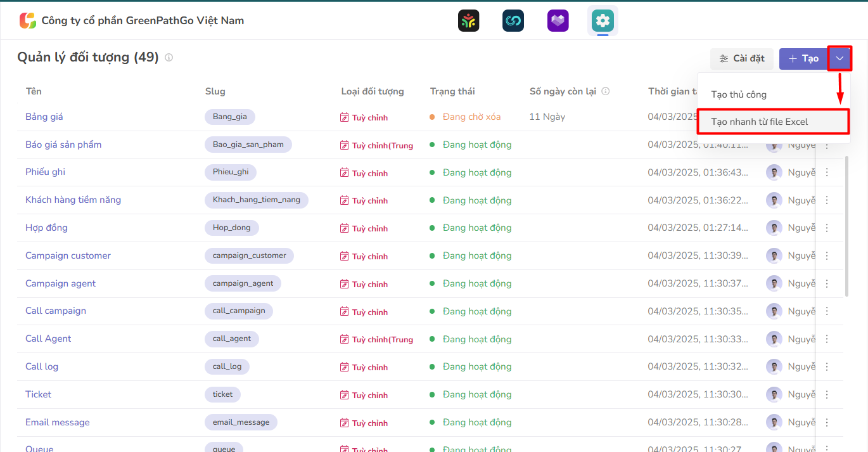
Task: Open the teal link app icon
Action: [x=513, y=21]
